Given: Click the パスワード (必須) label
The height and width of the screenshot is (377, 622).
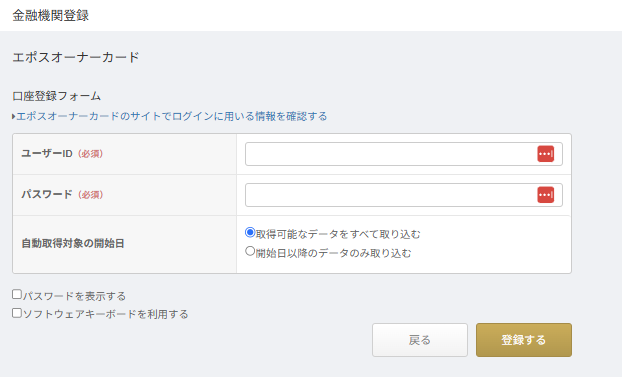Looking at the screenshot, I should [x=62, y=194].
